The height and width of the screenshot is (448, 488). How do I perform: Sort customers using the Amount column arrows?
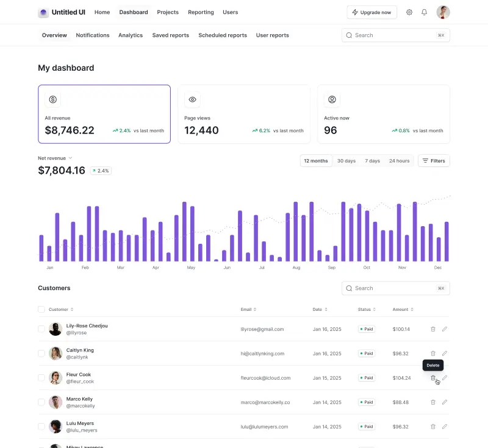click(411, 309)
